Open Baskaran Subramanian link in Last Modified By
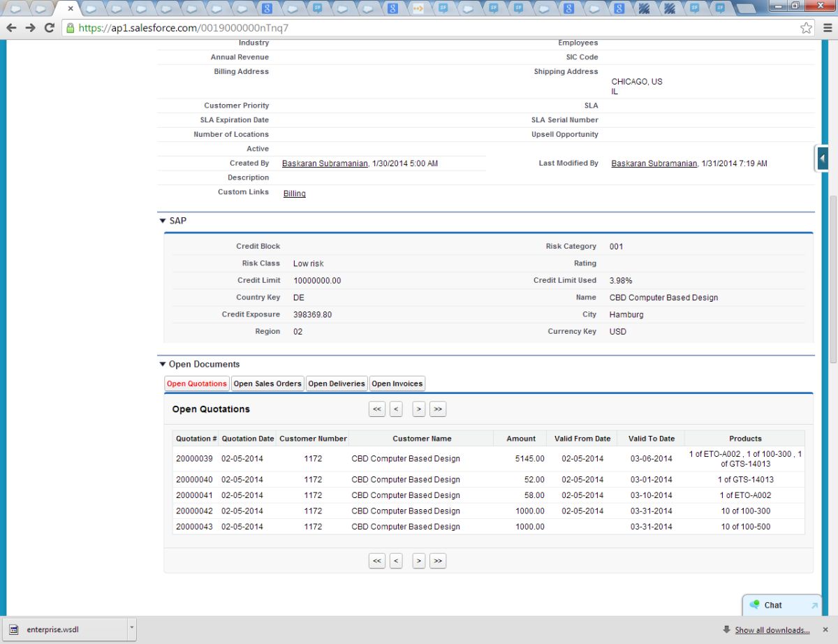Viewport: 838px width, 644px height. 654,163
